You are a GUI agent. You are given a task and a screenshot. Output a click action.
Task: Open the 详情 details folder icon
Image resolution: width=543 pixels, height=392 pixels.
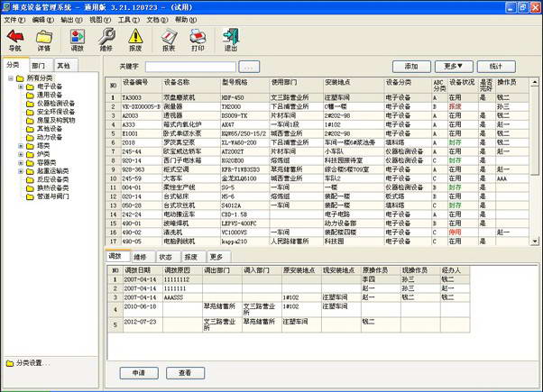point(44,37)
